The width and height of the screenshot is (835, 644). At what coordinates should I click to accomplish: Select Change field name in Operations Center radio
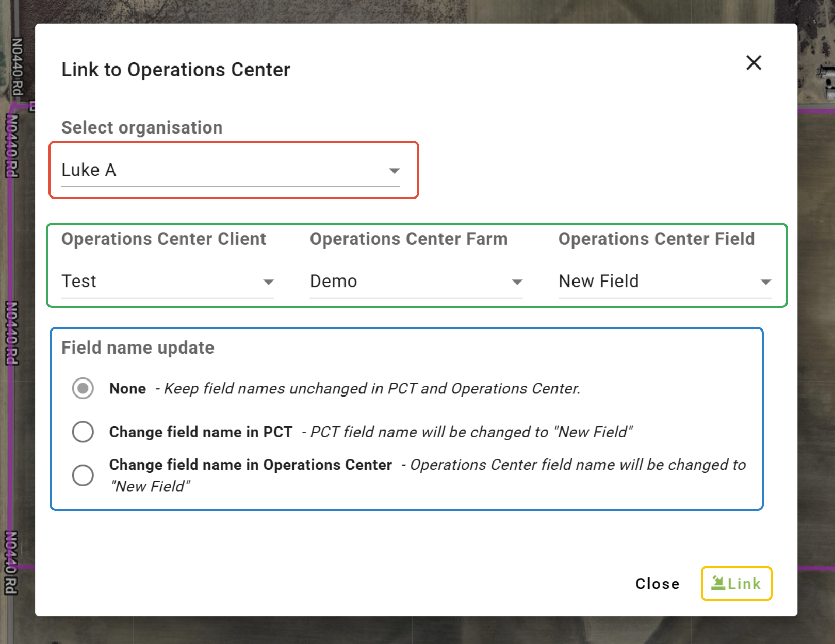point(83,475)
